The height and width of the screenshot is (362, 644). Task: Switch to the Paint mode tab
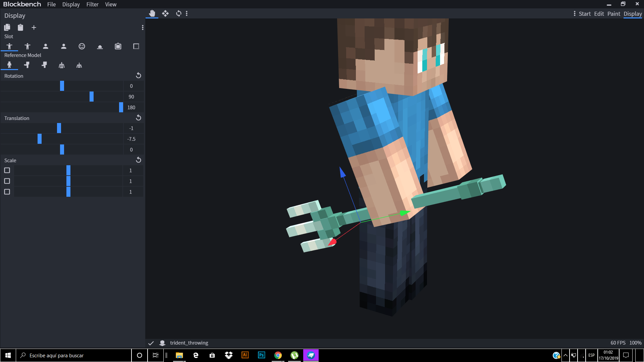point(613,14)
